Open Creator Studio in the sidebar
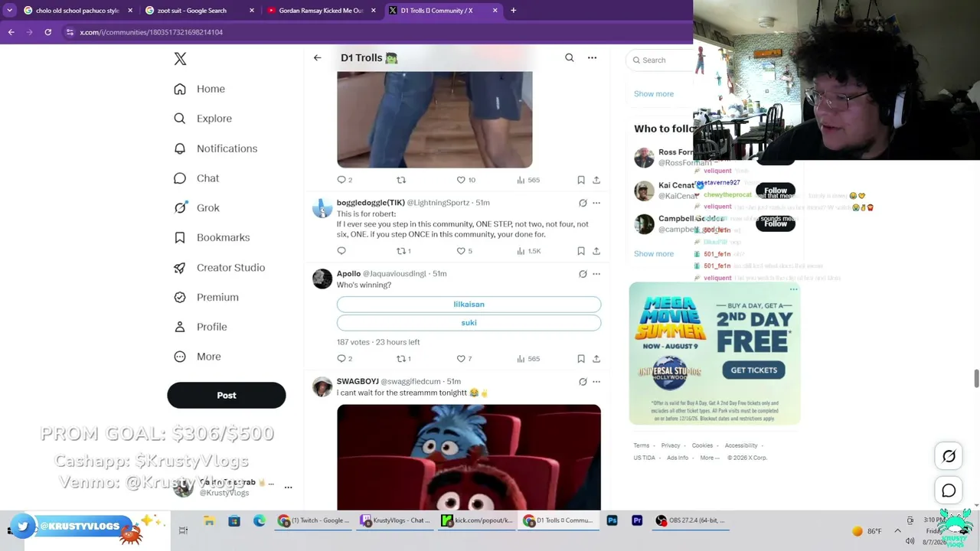This screenshot has height=551, width=980. 220,267
